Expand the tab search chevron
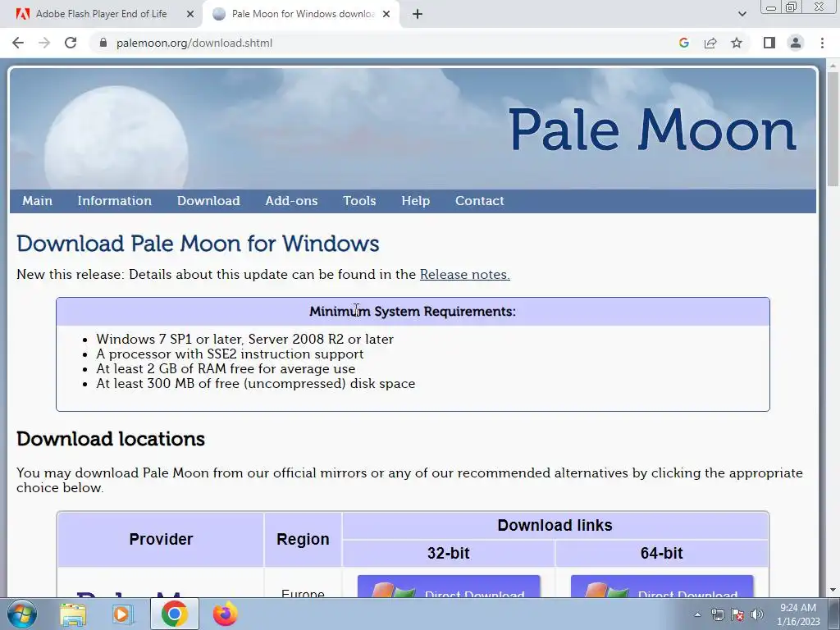This screenshot has width=840, height=630. click(742, 14)
